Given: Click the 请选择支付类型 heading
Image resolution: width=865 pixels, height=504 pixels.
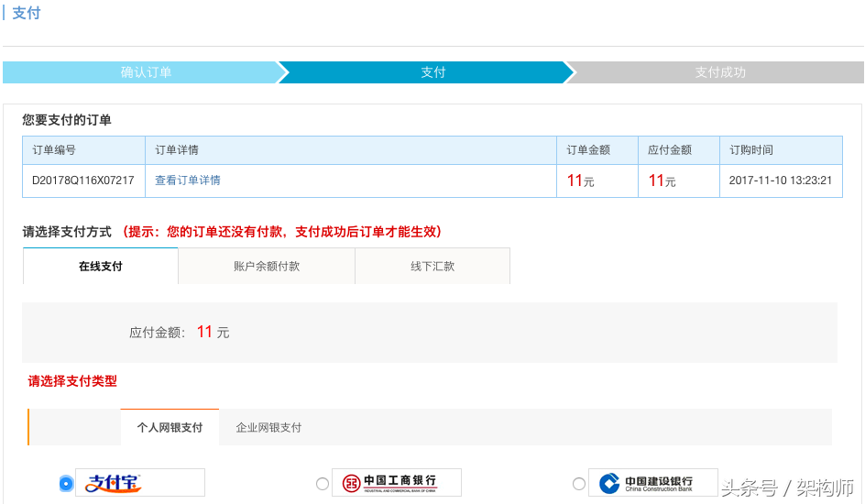Looking at the screenshot, I should pos(72,381).
